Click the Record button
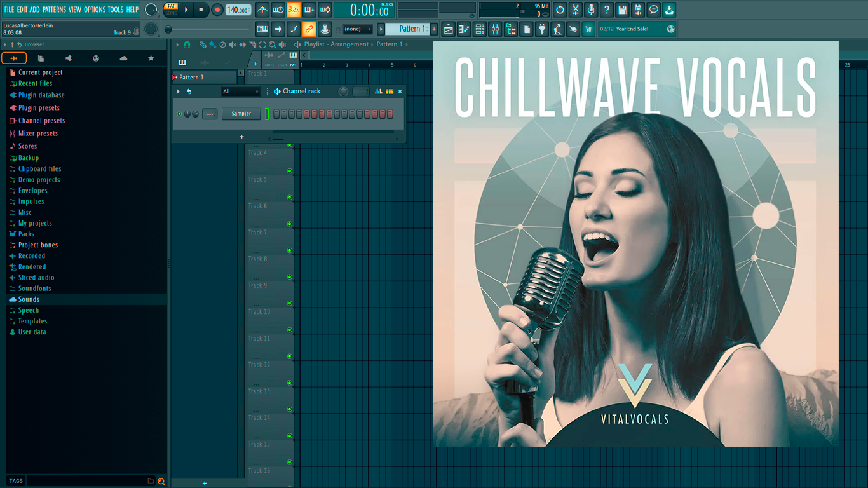868x488 pixels. pos(217,10)
